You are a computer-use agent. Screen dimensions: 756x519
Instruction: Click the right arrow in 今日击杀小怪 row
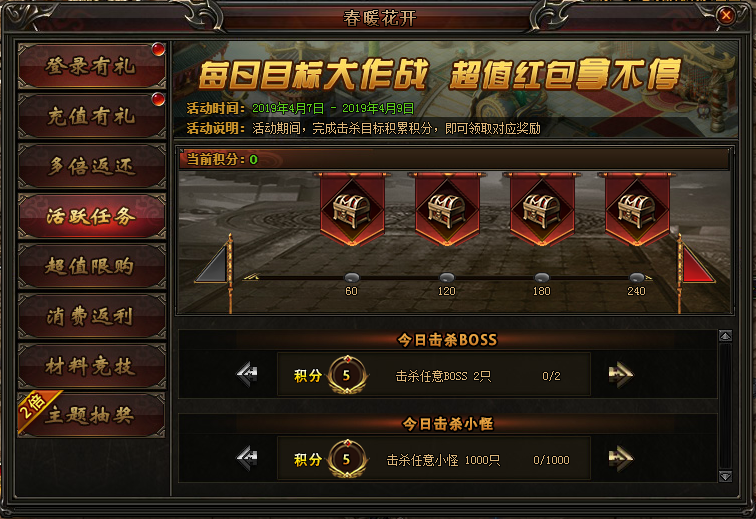pos(621,458)
